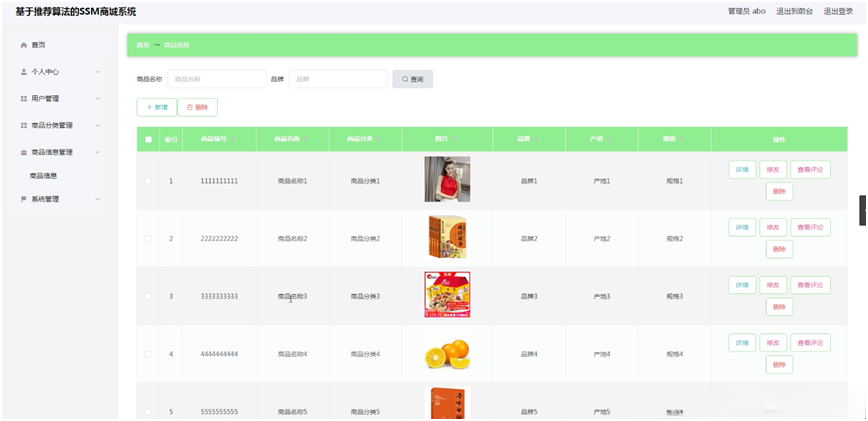
Task: Click the icon beside 商品信息管理
Action: click(24, 152)
